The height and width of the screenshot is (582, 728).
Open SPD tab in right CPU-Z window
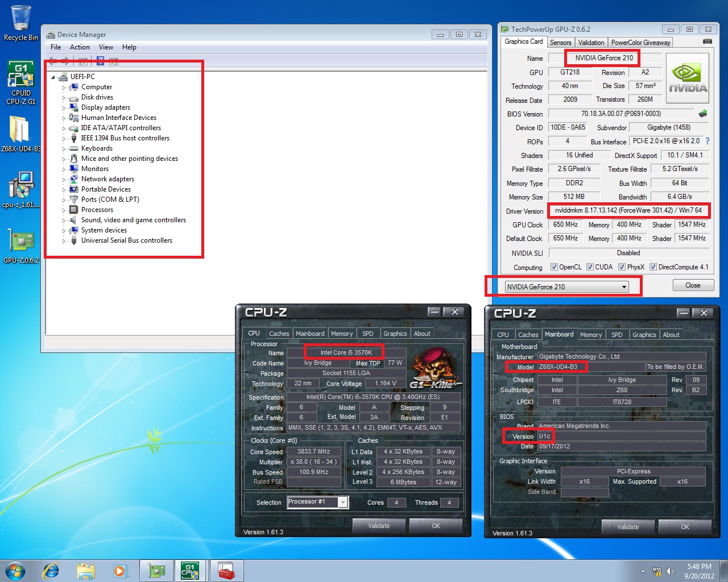pos(617,335)
